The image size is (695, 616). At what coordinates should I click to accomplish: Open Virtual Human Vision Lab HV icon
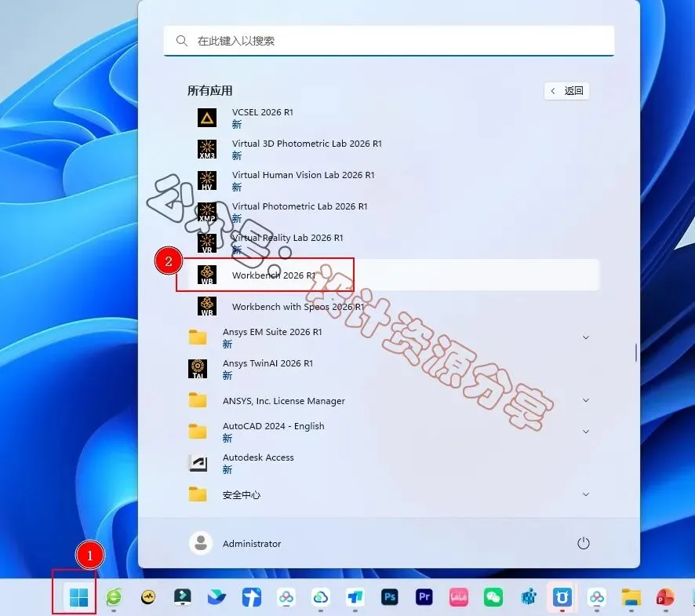(x=207, y=180)
